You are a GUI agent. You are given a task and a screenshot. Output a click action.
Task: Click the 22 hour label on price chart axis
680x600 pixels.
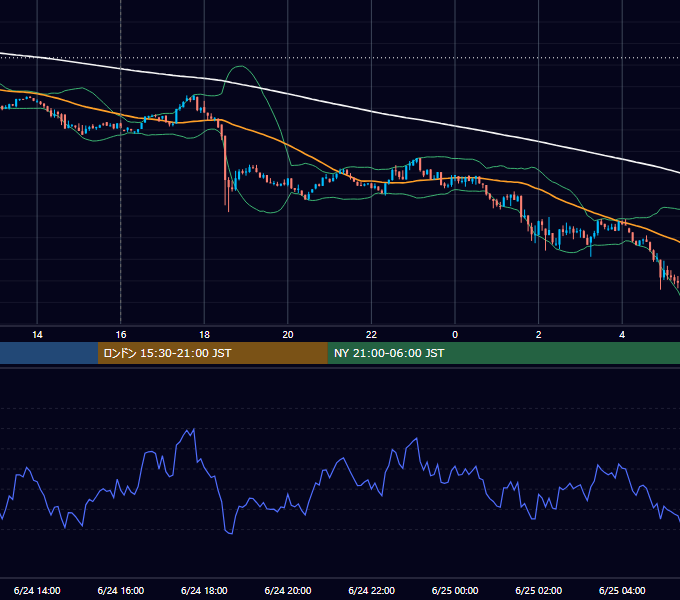click(x=371, y=335)
